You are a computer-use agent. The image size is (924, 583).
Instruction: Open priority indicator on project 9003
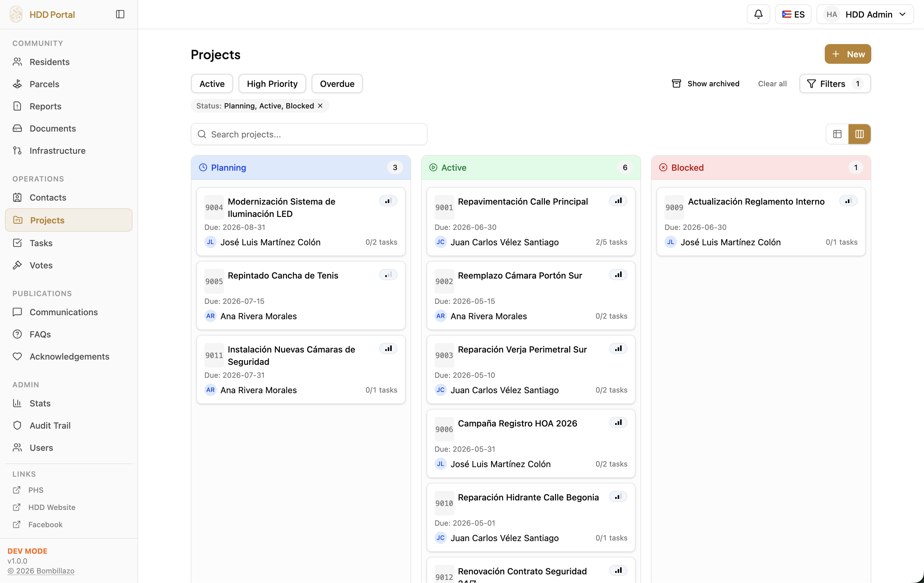(618, 349)
